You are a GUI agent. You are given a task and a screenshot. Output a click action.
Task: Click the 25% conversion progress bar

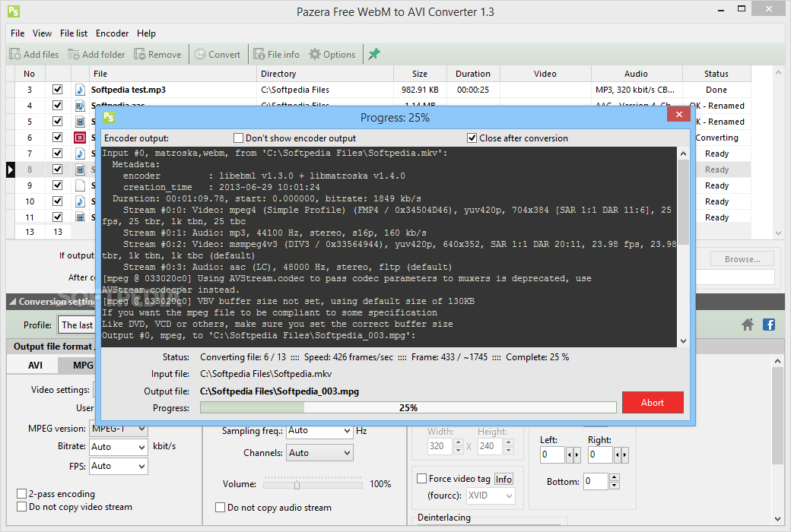point(408,407)
